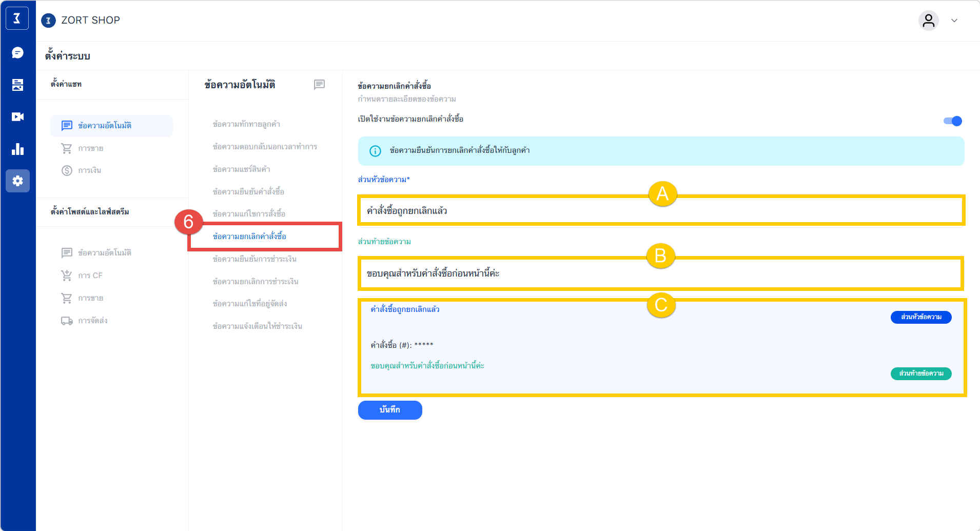Click the ZORT logo at top-left

click(17, 19)
